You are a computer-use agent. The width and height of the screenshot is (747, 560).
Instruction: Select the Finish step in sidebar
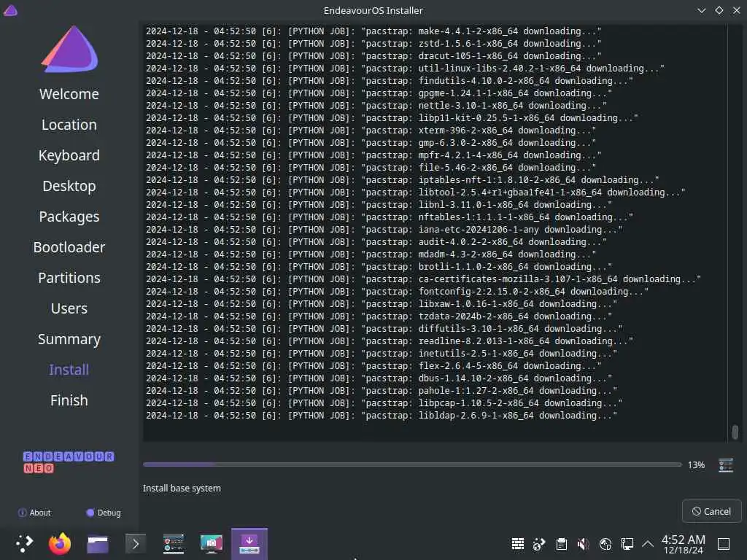69,400
